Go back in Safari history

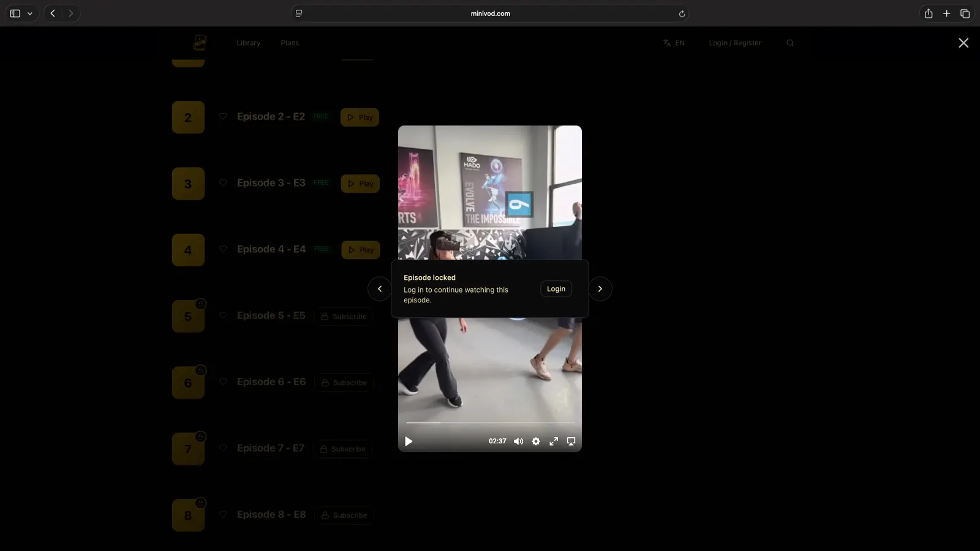pyautogui.click(x=53, y=13)
